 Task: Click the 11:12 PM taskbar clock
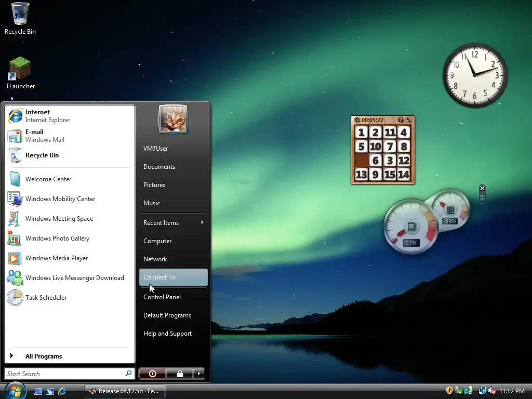coord(512,391)
